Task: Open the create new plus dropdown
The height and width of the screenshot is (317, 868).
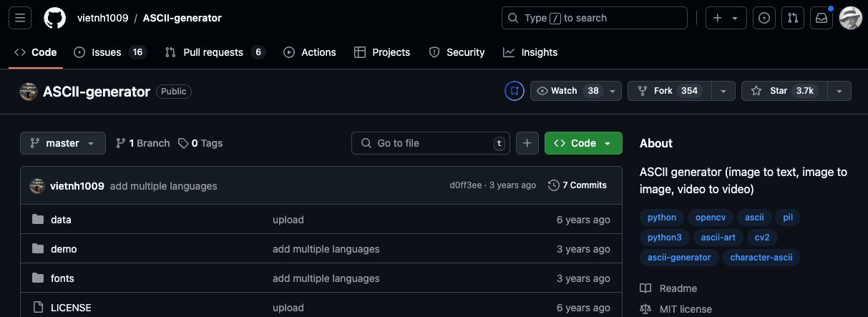Action: point(726,18)
